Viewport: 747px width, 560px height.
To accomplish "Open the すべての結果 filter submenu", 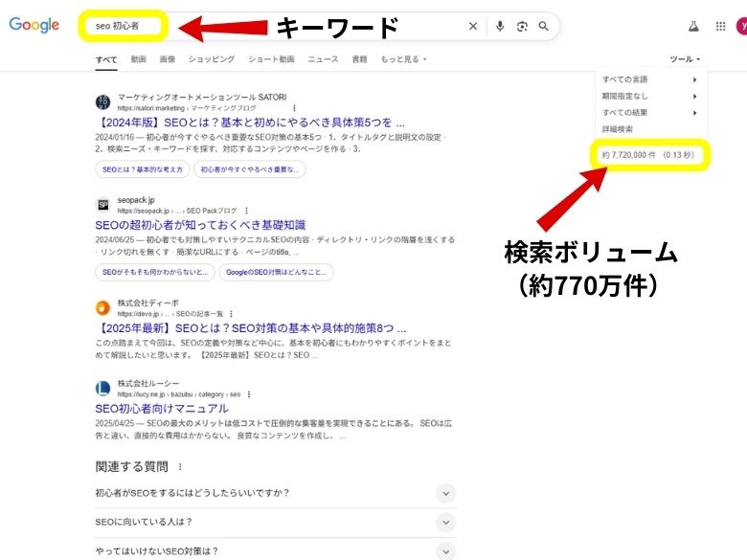I will tap(650, 113).
